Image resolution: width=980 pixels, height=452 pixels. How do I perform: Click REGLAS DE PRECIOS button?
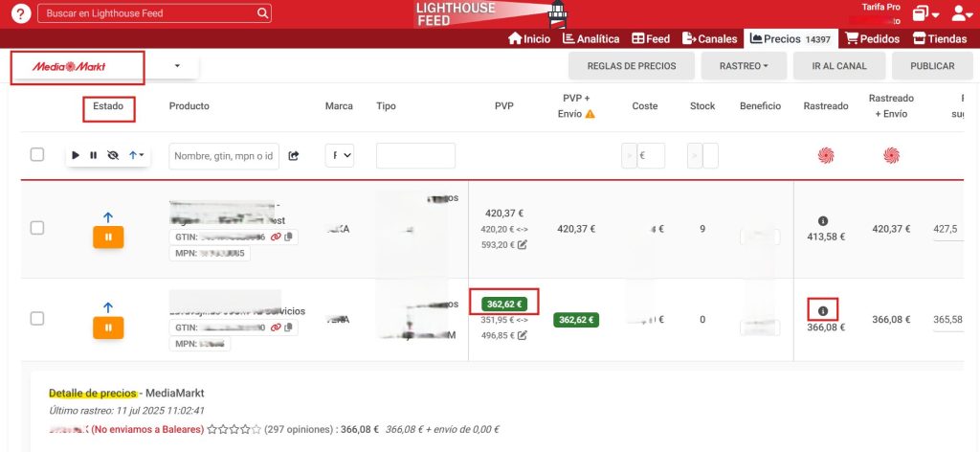tap(632, 66)
